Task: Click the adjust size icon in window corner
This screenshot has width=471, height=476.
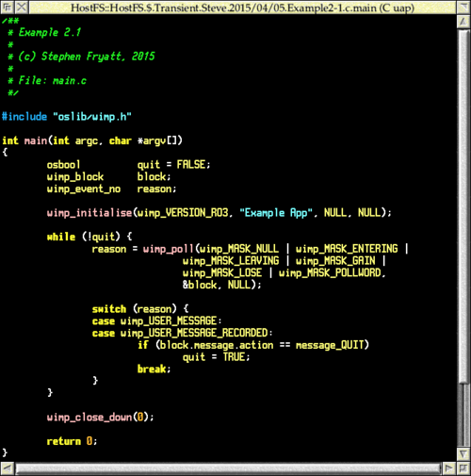Action: (x=463, y=468)
